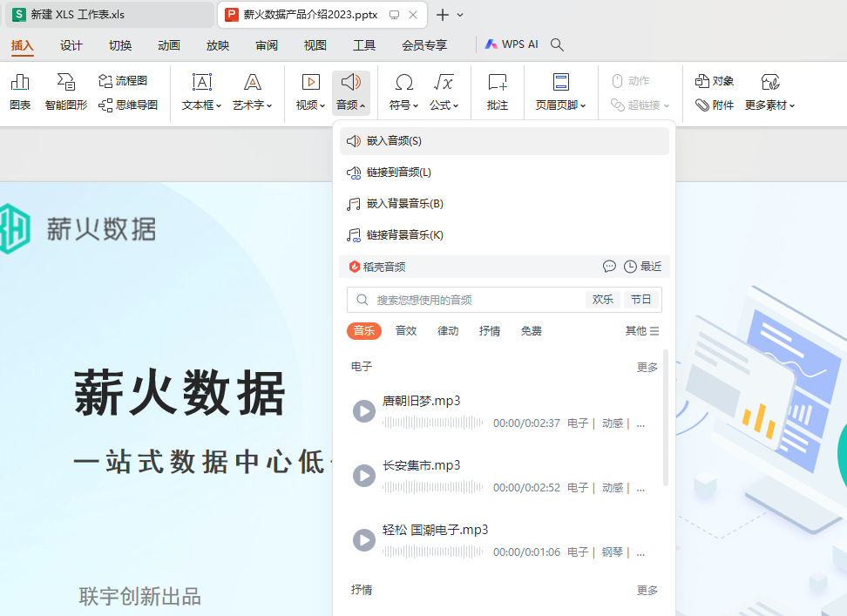Play 轻松 国潮电子.mp3 preview
This screenshot has width=847, height=616.
(364, 540)
